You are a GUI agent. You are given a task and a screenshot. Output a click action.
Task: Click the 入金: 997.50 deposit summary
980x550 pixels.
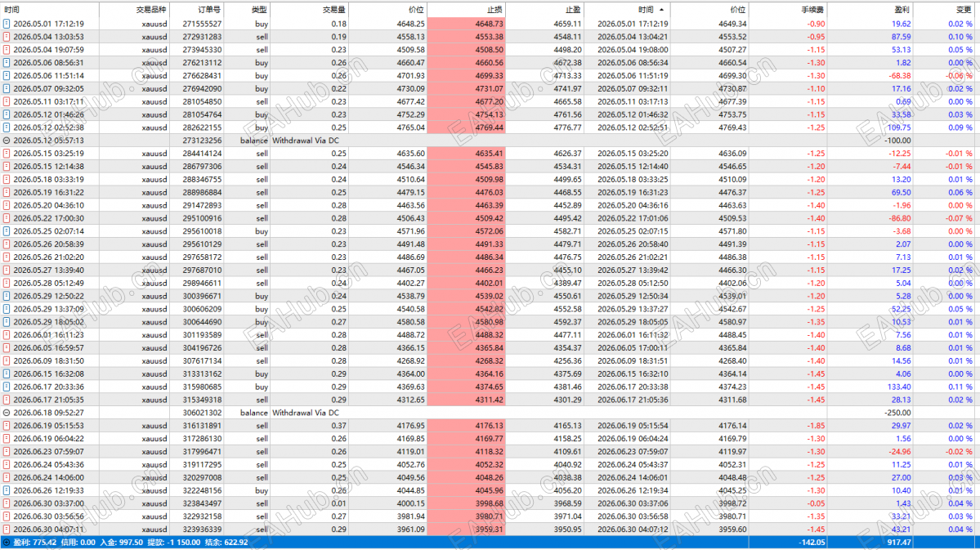[121, 543]
